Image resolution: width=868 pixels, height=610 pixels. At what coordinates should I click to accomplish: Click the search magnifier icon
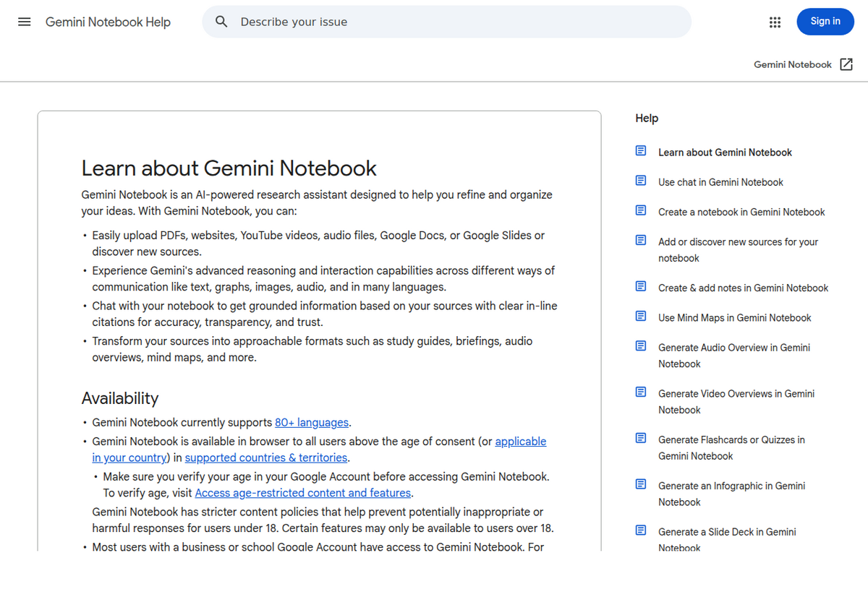222,22
